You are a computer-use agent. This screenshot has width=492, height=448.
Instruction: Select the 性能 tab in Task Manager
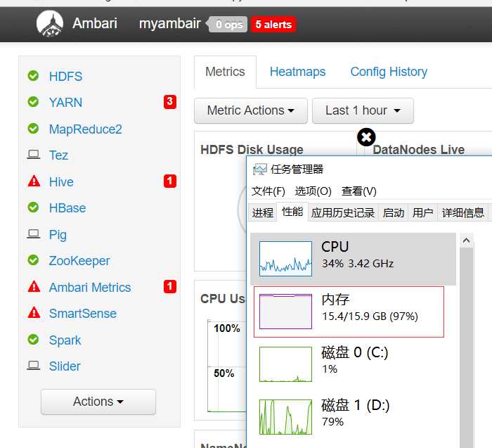292,212
